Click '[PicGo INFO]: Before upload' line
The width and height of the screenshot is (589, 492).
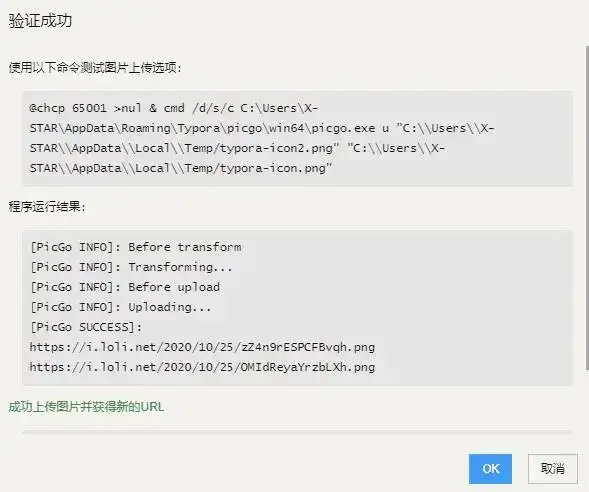(x=125, y=287)
